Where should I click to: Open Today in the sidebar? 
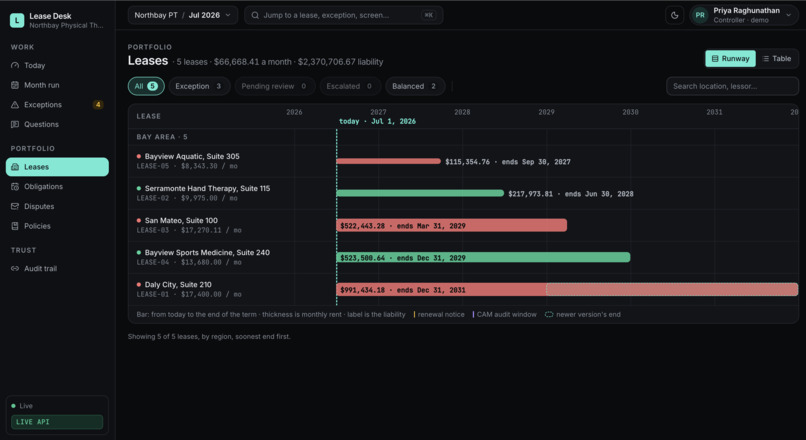tap(57, 65)
